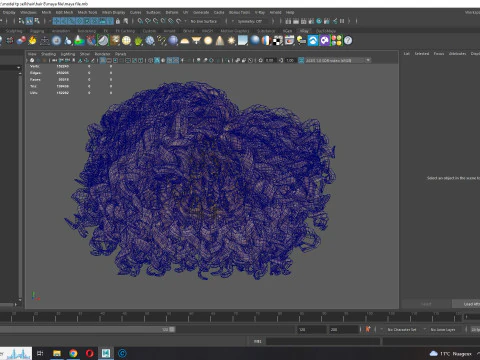This screenshot has width=480, height=360.
Task: Click the V-Ray dome light icon
Action: [184, 41]
